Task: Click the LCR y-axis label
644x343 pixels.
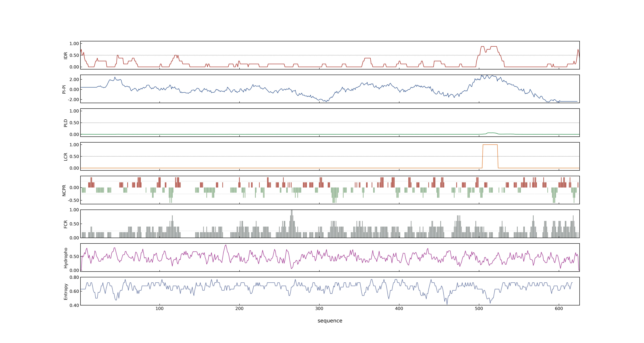Action: click(x=66, y=157)
